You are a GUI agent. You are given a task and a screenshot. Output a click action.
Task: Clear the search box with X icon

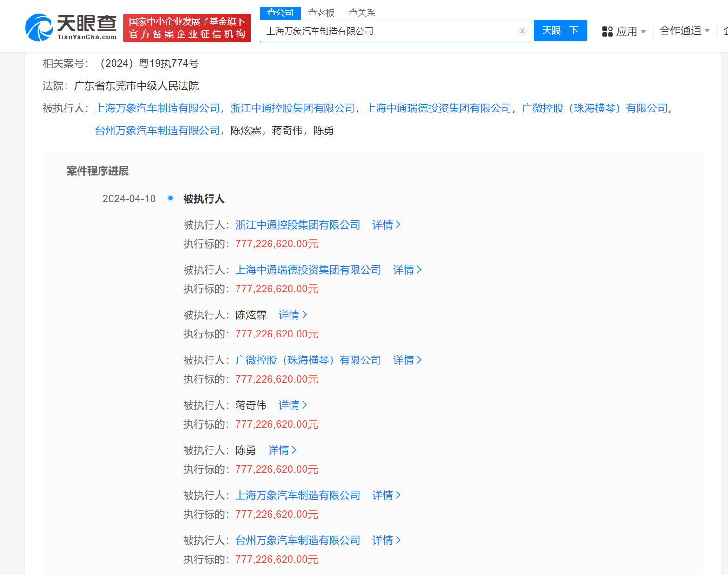522,31
